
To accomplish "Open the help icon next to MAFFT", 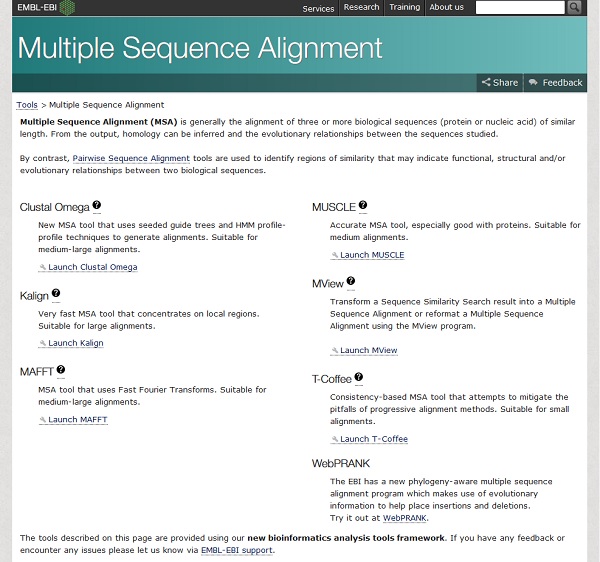I will click(61, 370).
